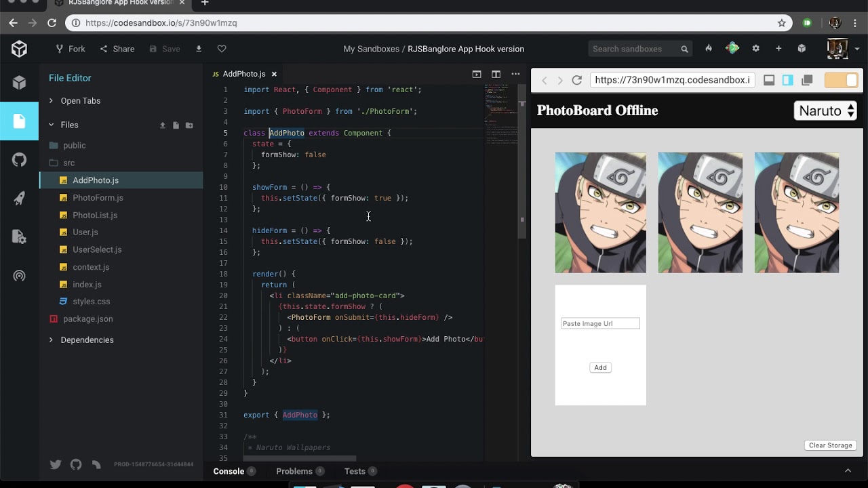Like the sandbox with the heart icon
Viewport: 868px width, 488px height.
222,49
